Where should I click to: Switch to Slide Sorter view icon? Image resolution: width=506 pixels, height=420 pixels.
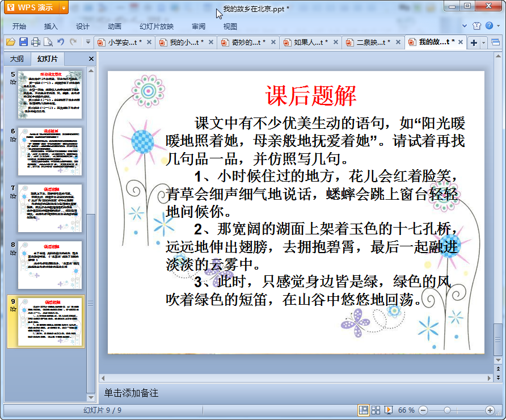(376, 410)
